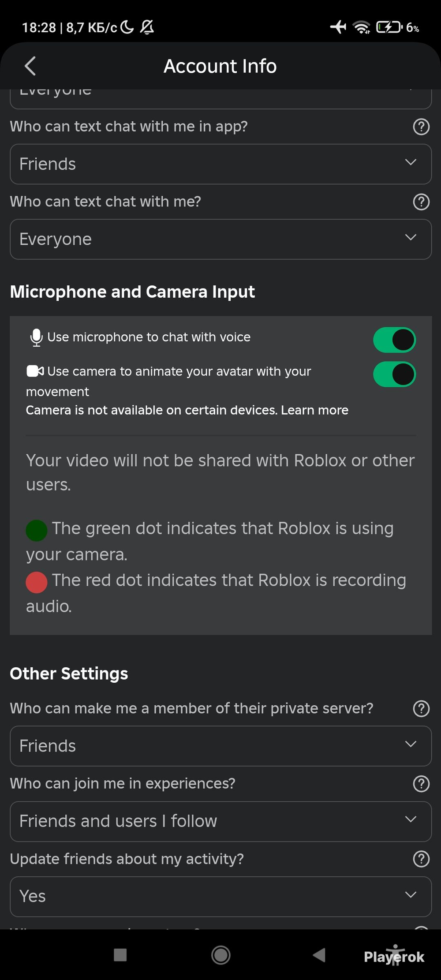
Task: Tap the back arrow in Account Info header
Action: pos(30,66)
